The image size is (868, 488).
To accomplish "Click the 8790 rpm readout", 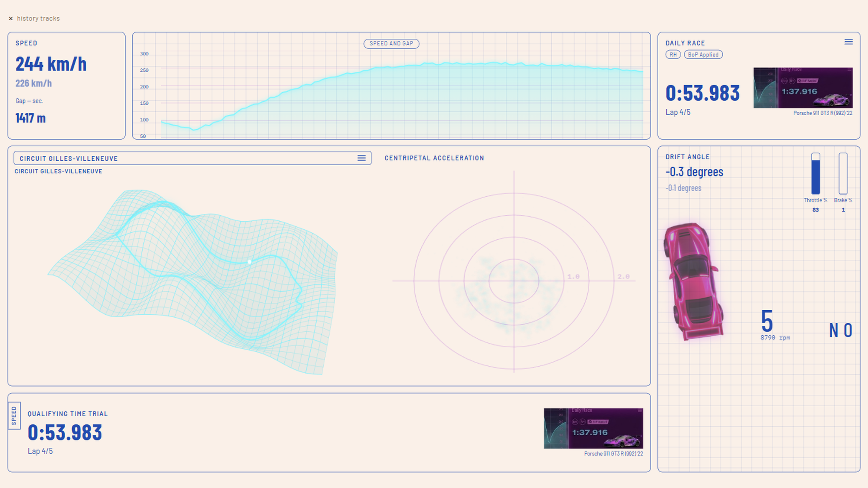I will (x=775, y=337).
